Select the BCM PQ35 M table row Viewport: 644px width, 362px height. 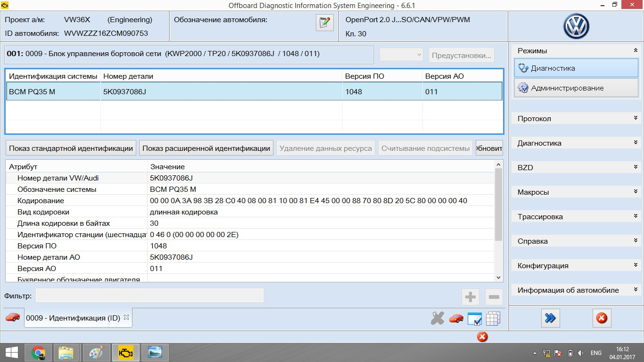point(254,91)
